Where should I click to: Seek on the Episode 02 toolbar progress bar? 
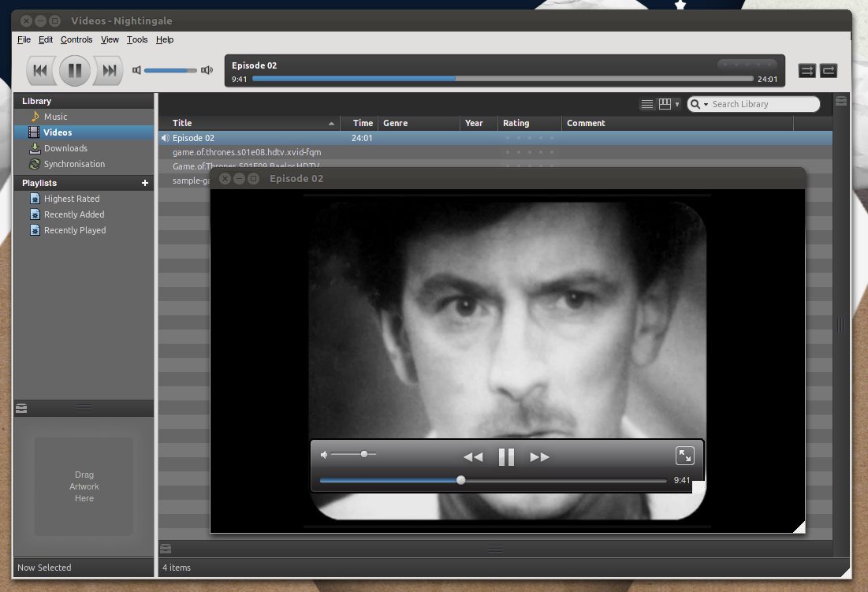[x=503, y=79]
